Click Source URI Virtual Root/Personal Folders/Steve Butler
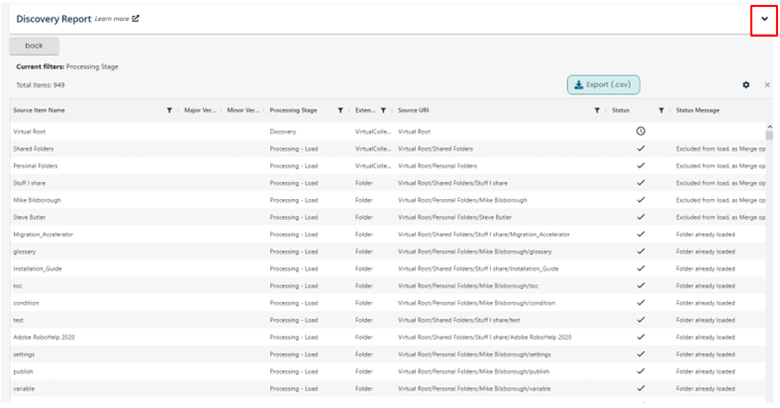 point(455,217)
